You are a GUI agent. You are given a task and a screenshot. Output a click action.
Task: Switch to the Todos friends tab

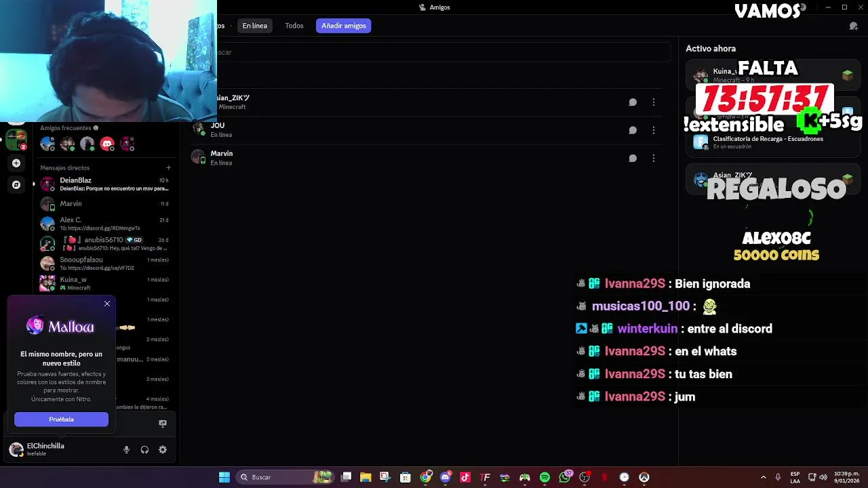pyautogui.click(x=294, y=26)
